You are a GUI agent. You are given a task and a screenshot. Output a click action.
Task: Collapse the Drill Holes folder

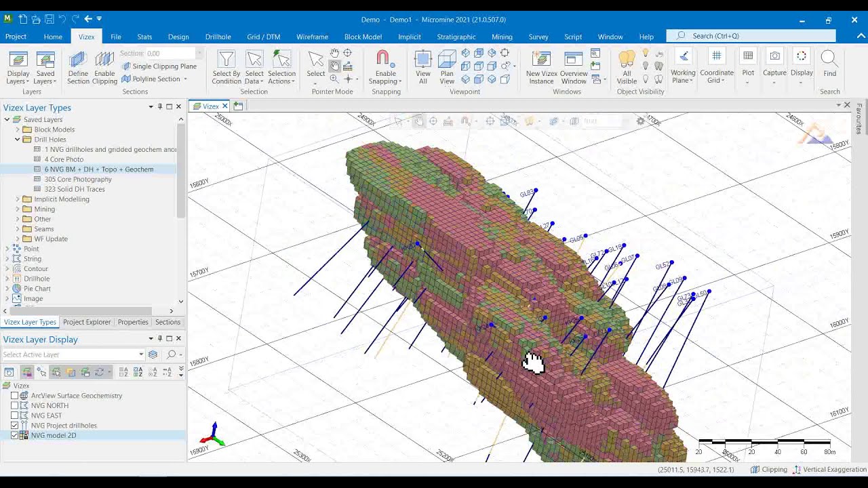point(18,140)
